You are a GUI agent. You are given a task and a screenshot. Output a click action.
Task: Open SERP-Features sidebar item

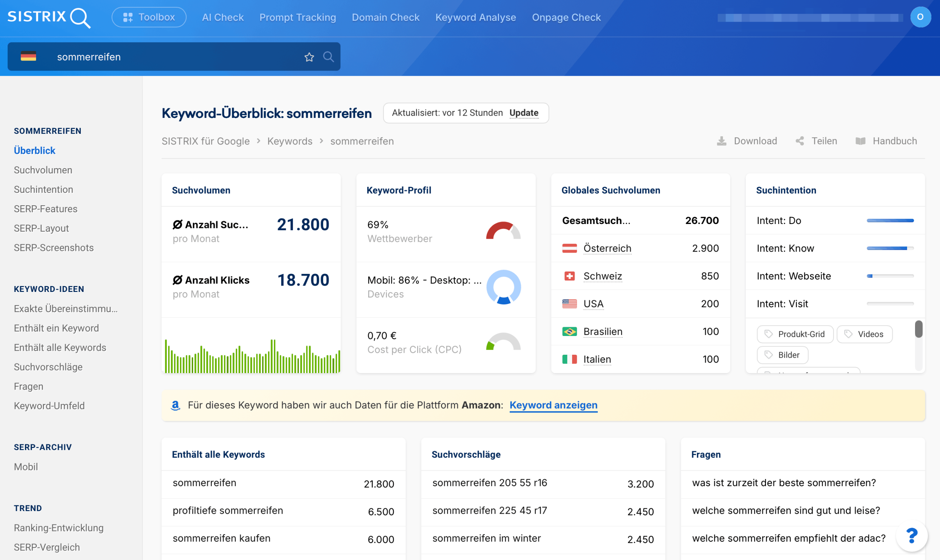[46, 209]
